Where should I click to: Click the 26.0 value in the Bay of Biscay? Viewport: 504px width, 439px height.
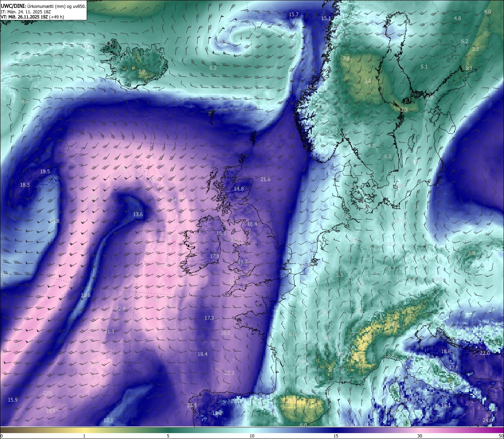[x=225, y=333]
